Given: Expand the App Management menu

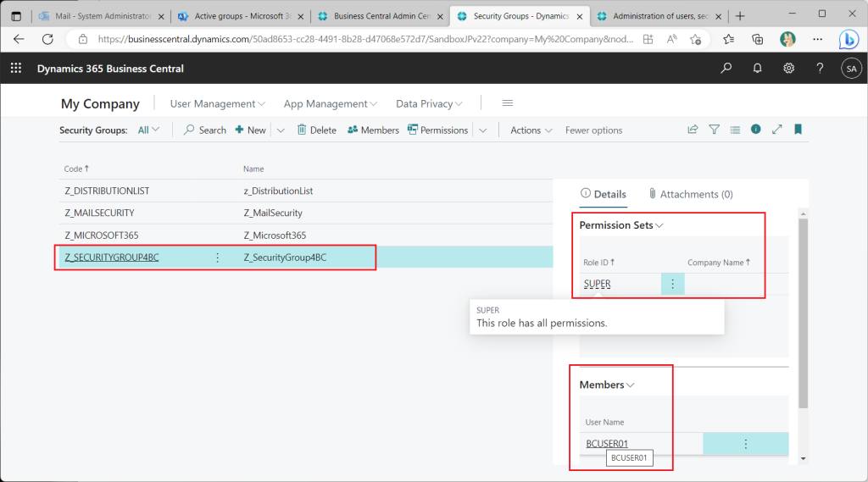Looking at the screenshot, I should [331, 103].
